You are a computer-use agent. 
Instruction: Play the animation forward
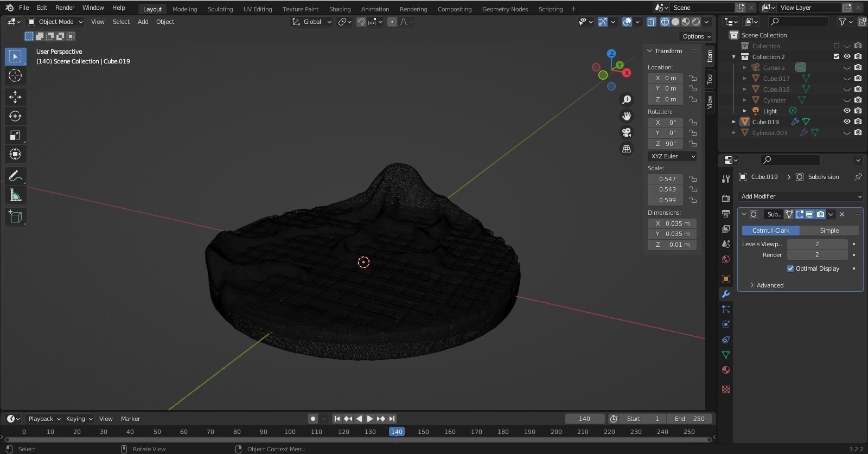(x=370, y=419)
